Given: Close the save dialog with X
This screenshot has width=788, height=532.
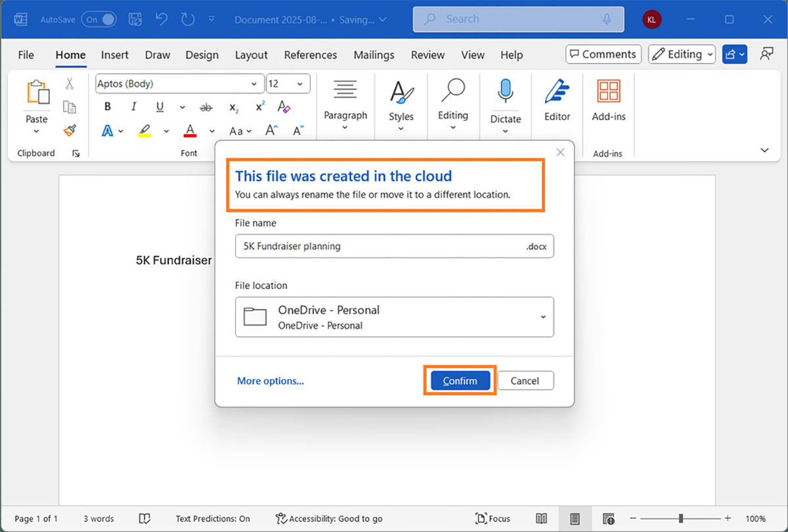Looking at the screenshot, I should click(560, 152).
